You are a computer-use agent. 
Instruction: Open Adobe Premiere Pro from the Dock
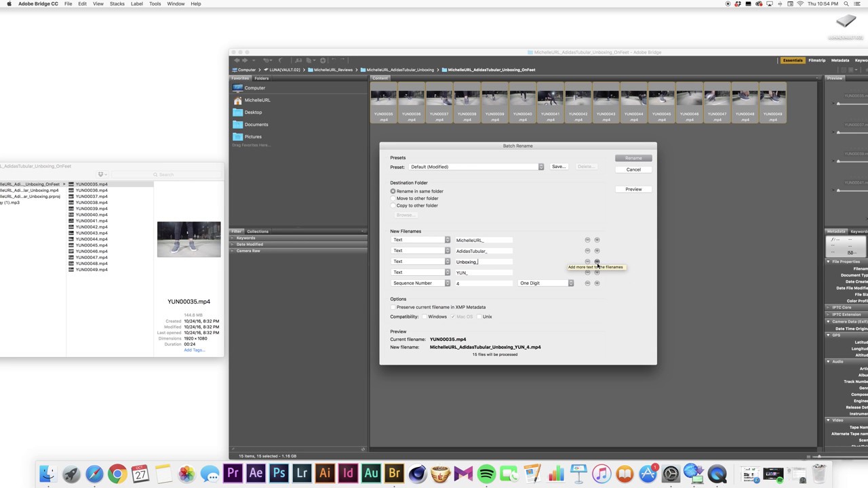pyautogui.click(x=233, y=473)
